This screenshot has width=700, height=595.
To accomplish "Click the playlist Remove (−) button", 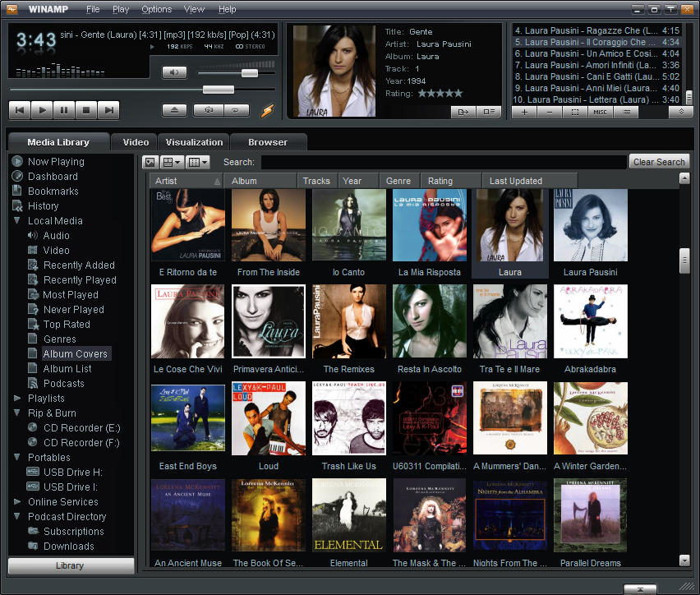I will [x=550, y=112].
